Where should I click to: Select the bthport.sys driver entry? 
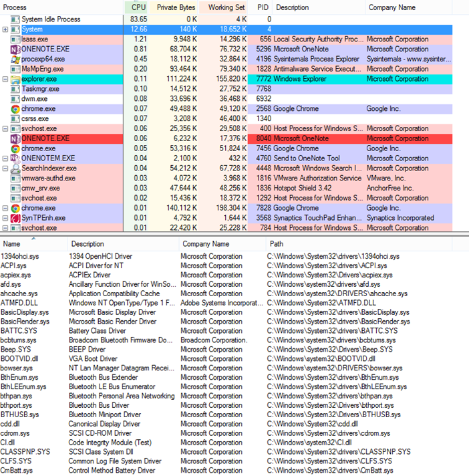pyautogui.click(x=226, y=406)
